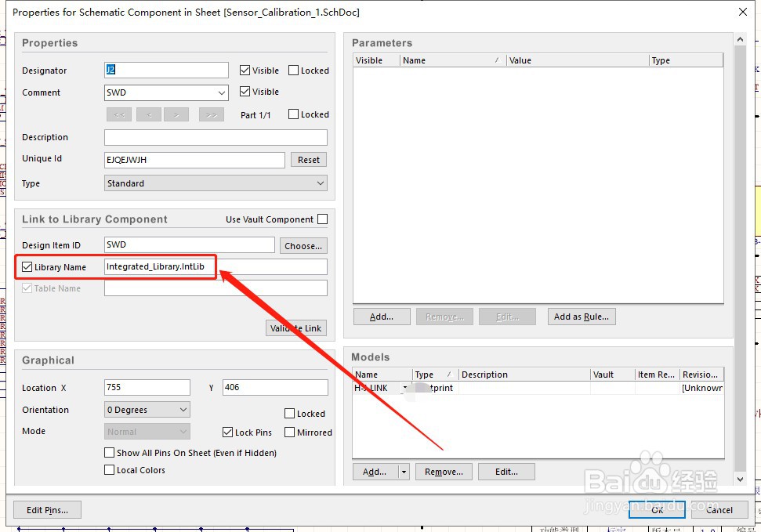Sort Models by the Description column header

(x=524, y=375)
